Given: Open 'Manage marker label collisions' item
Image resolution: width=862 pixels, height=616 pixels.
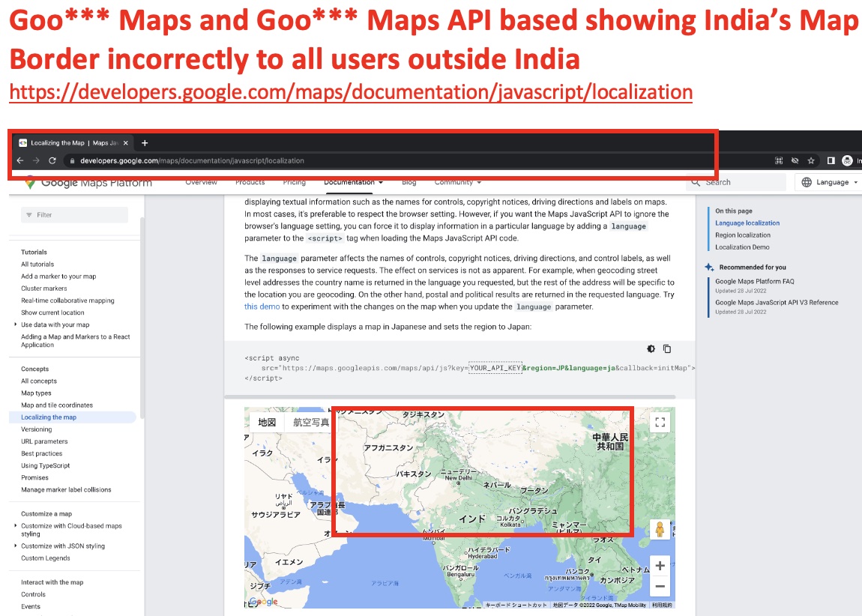Looking at the screenshot, I should tap(66, 490).
